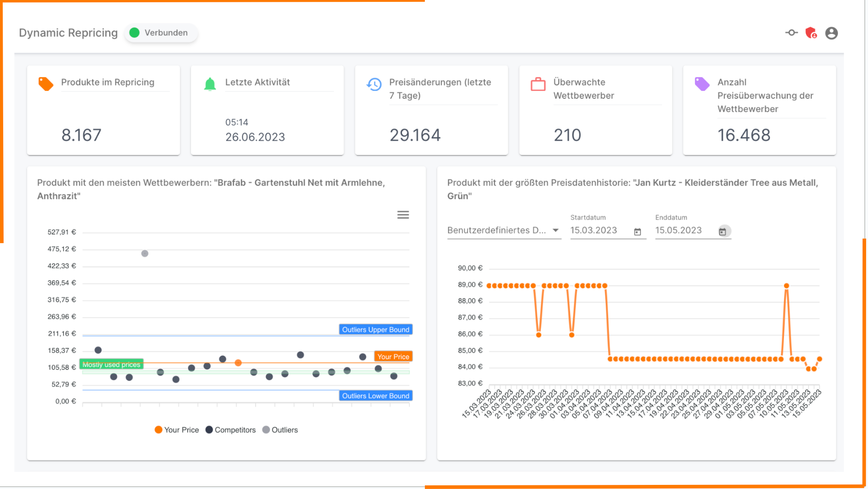The height and width of the screenshot is (489, 868).
Task: Toggle the Competitors legend entry
Action: tap(231, 430)
